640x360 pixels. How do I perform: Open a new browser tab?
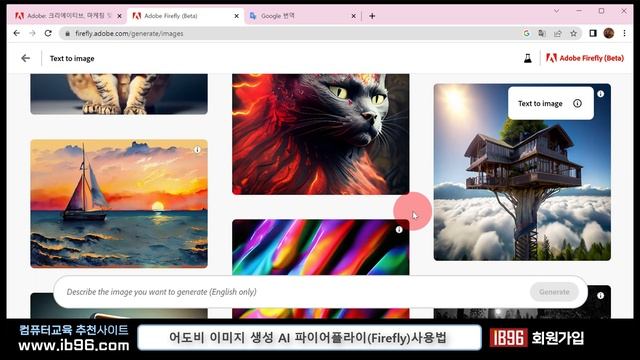(372, 16)
